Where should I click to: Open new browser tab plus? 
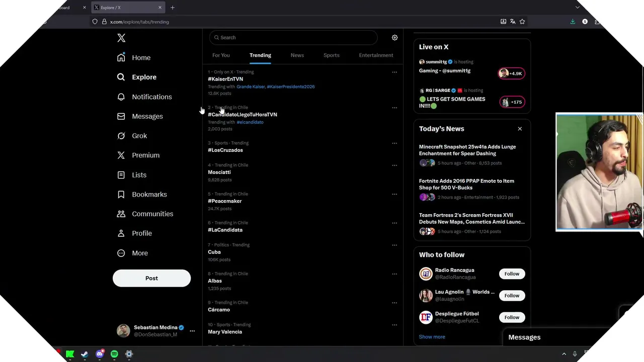pos(173,8)
